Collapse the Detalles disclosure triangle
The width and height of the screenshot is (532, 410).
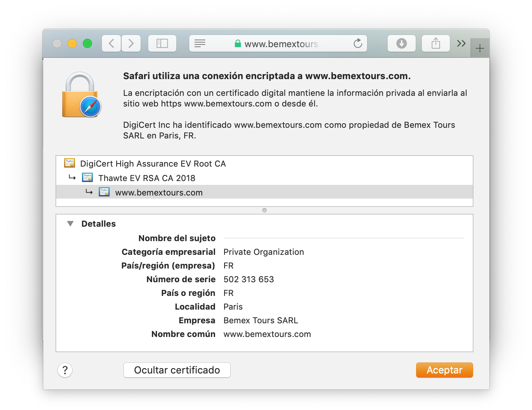pos(70,224)
